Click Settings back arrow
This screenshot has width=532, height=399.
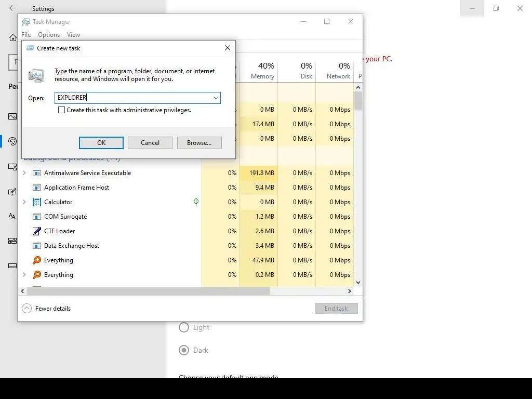(x=12, y=8)
